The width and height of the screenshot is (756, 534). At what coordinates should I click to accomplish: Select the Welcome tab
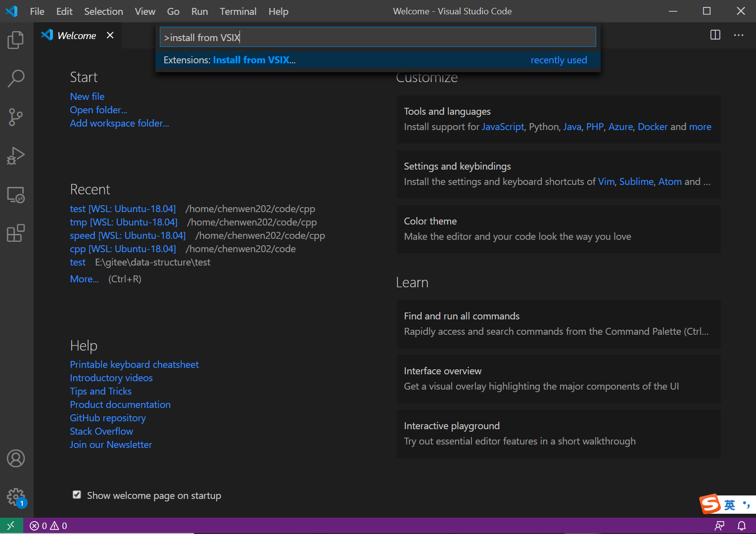pos(77,35)
